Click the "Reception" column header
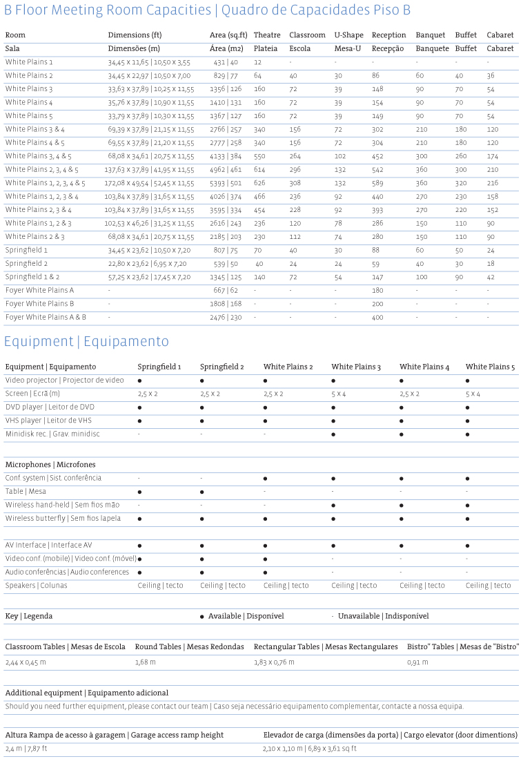This screenshot has height=759, width=532. coord(389,35)
